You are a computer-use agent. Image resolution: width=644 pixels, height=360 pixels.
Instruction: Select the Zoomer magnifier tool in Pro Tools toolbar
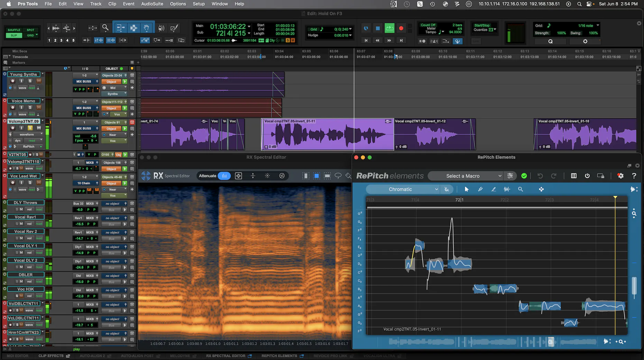[x=105, y=28]
